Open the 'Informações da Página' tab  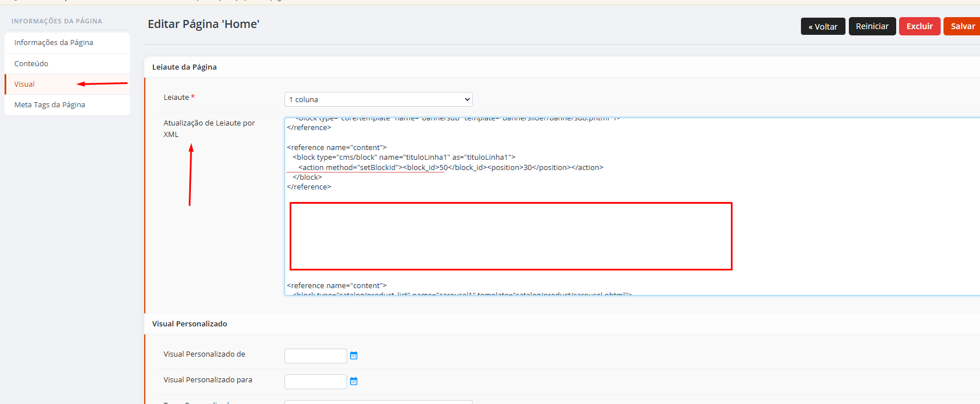(67, 43)
